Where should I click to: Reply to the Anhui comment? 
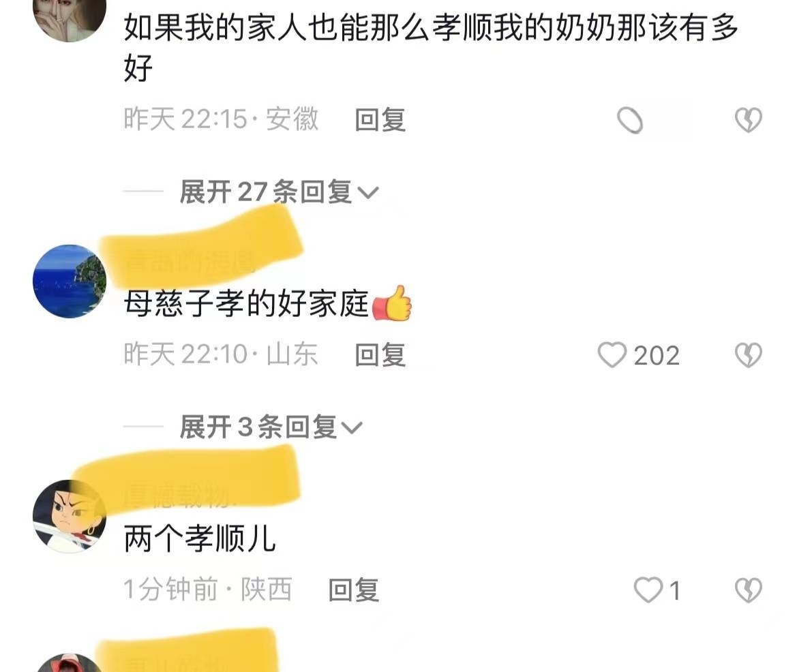pos(380,120)
